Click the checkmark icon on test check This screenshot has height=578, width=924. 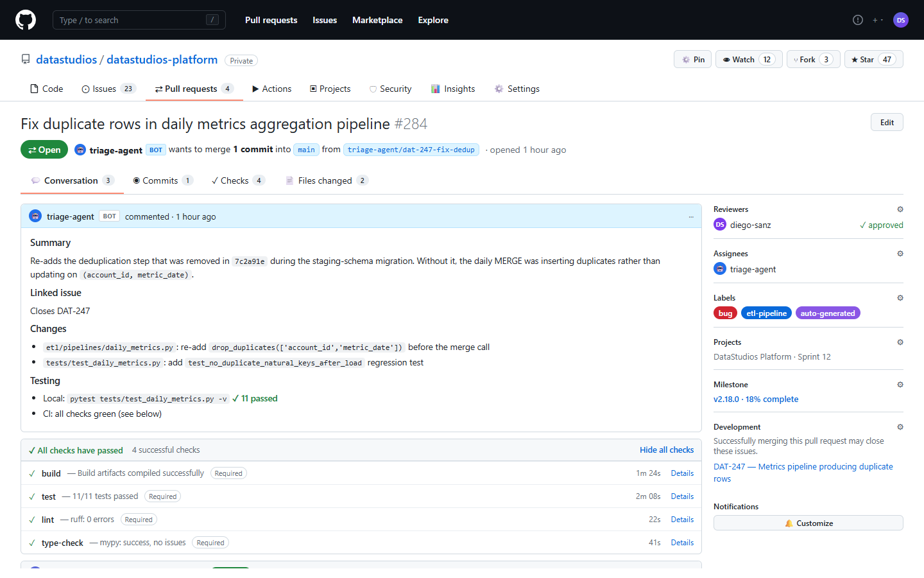(x=32, y=496)
